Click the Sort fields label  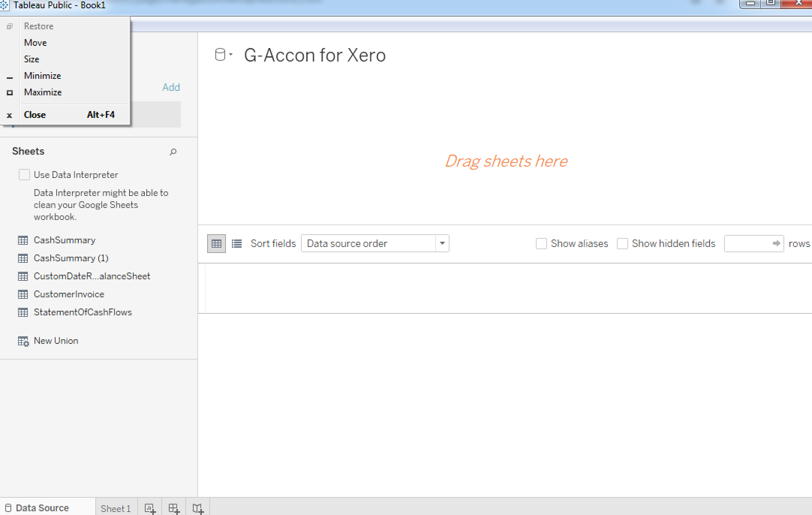pyautogui.click(x=273, y=244)
